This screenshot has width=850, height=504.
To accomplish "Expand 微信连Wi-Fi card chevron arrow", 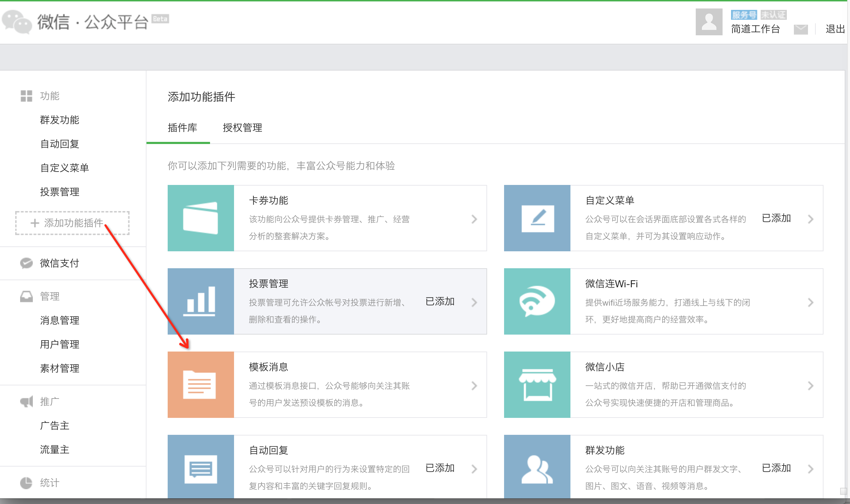I will (810, 302).
